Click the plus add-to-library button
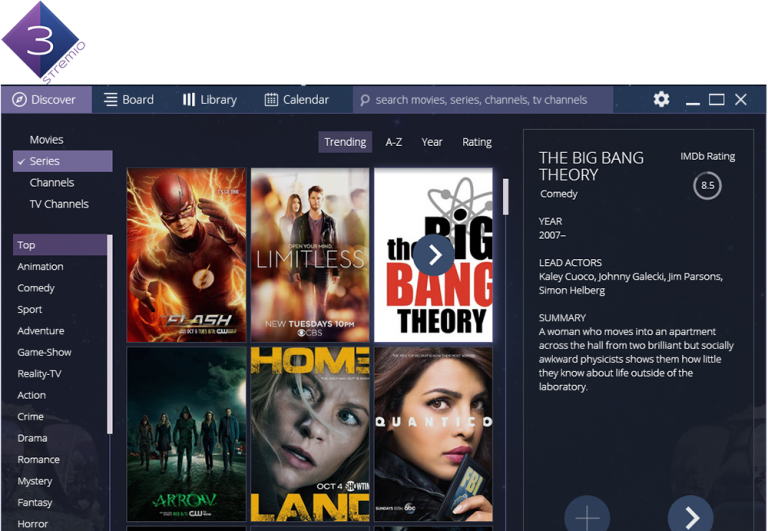This screenshot has width=768, height=531. (x=587, y=517)
